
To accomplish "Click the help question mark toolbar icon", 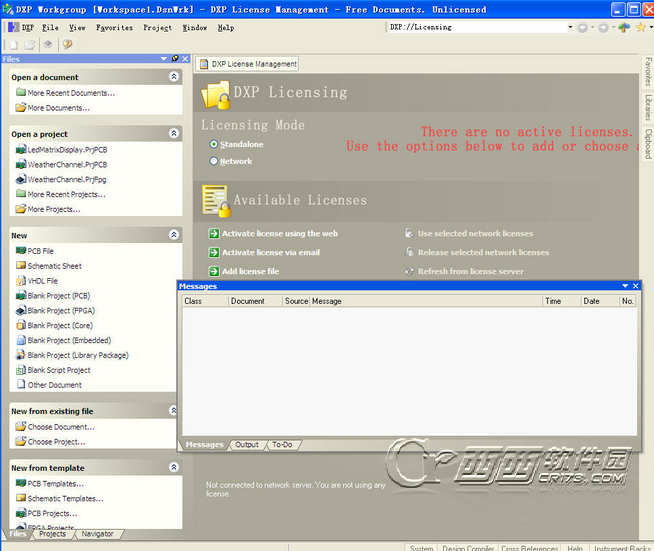I will (68, 44).
